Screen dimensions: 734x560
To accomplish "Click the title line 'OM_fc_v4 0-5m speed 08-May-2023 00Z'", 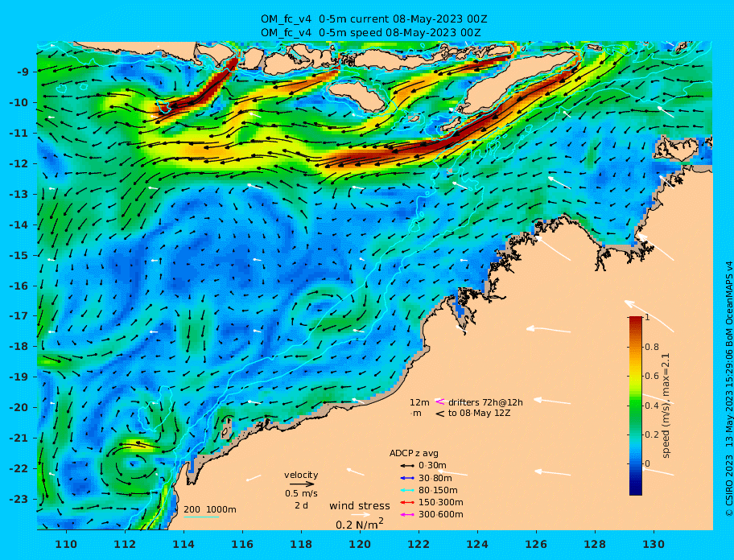I will click(x=371, y=33).
